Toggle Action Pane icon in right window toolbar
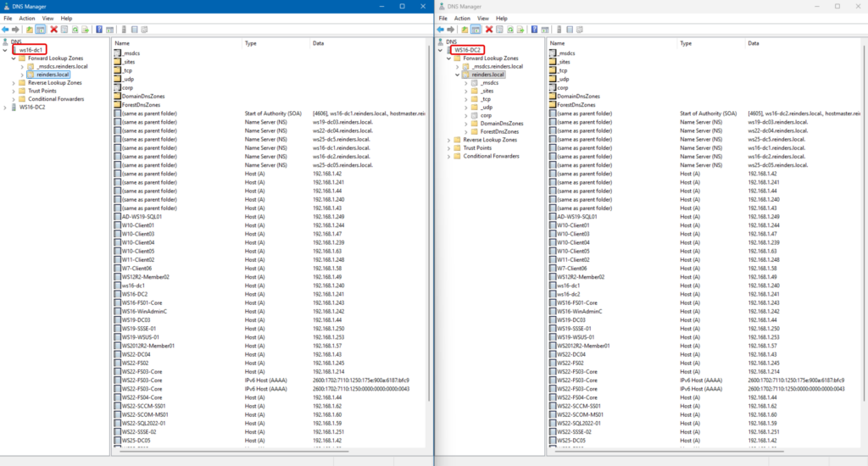The image size is (868, 466). pyautogui.click(x=545, y=30)
